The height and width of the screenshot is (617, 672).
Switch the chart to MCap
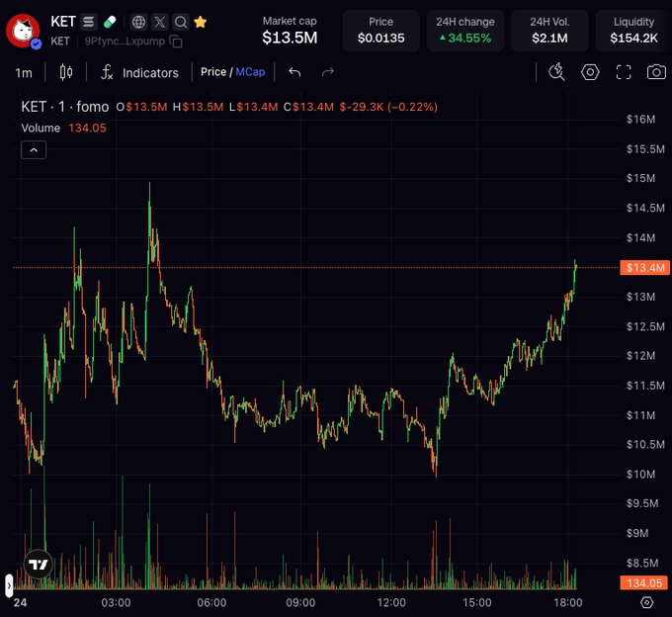pyautogui.click(x=250, y=72)
